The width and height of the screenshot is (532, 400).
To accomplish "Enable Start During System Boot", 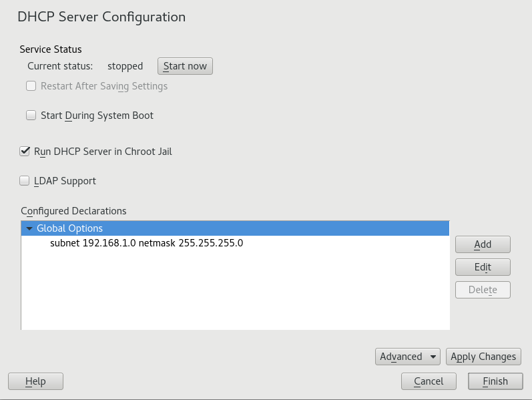I will coord(31,116).
